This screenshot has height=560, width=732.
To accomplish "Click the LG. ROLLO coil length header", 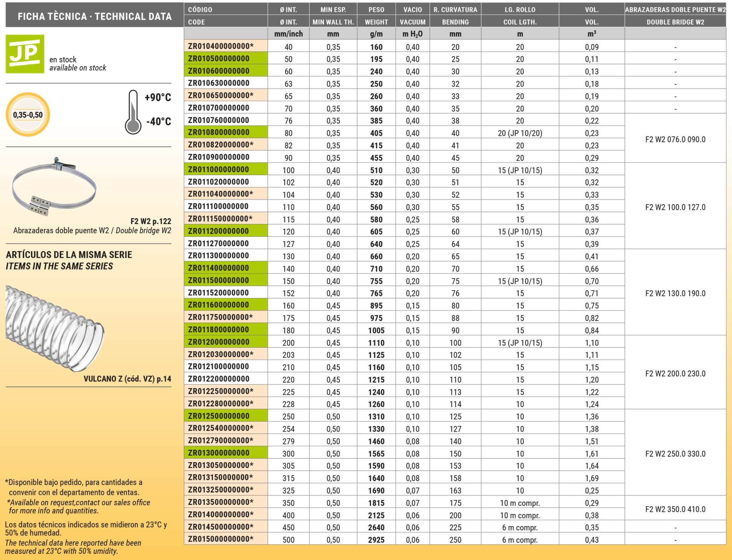I will coord(520,15).
